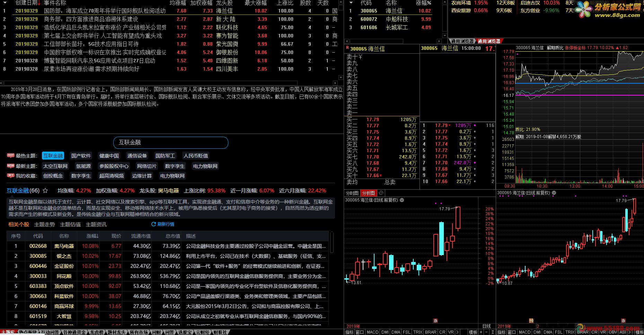Click the 涨停板坐标 label in the intraday chart
Screen dimensions: 644x335
click(x=575, y=48)
